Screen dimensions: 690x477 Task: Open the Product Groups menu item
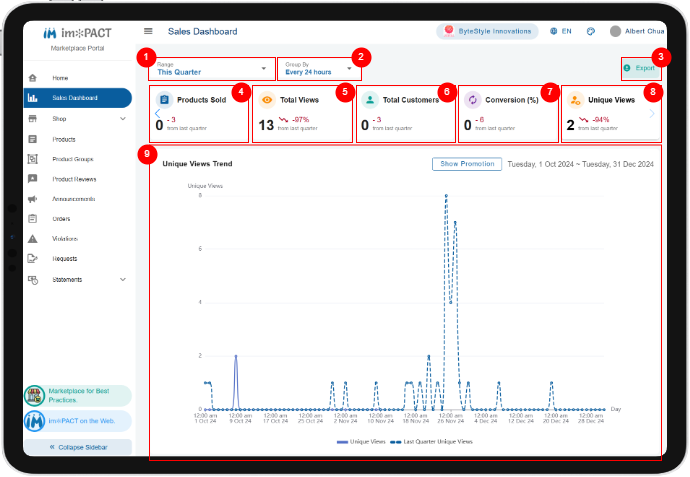click(77, 159)
